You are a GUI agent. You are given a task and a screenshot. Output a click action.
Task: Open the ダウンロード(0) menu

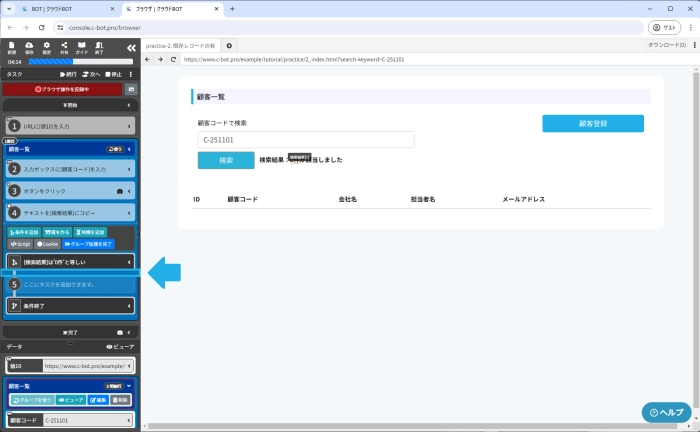point(666,45)
